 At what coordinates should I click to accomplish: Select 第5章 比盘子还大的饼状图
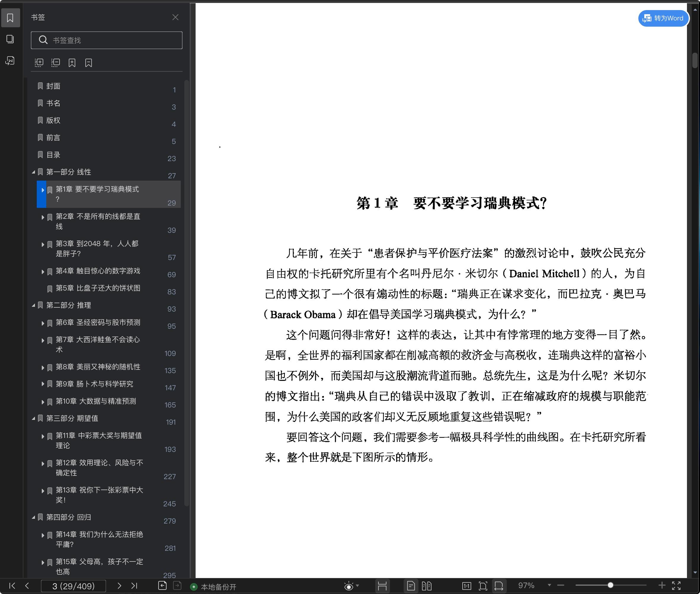(98, 288)
